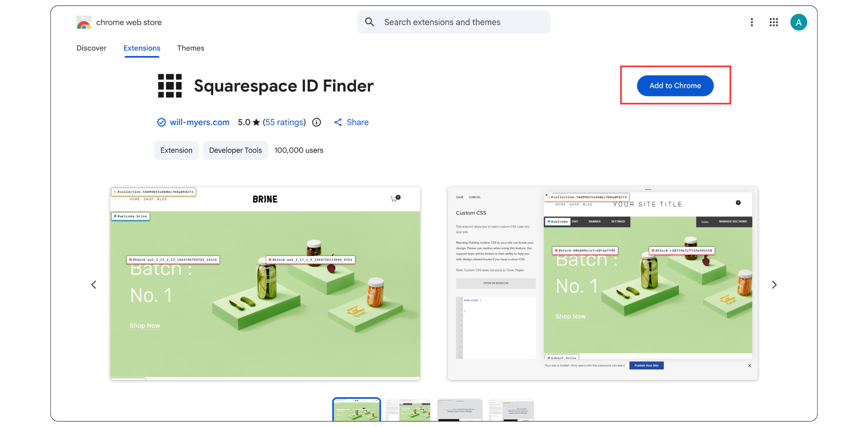Show next screenshot with right arrow

[x=774, y=285]
